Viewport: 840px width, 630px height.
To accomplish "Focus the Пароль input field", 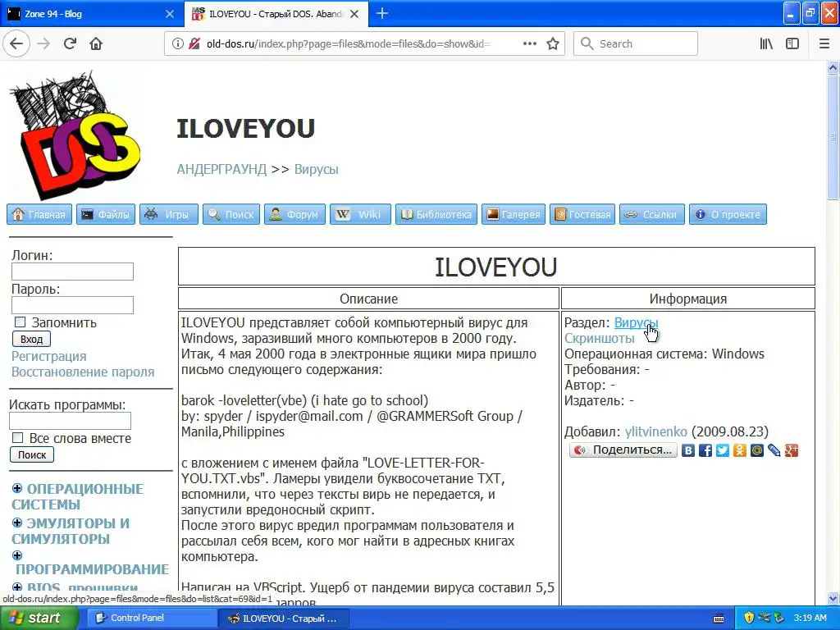I will [72, 305].
